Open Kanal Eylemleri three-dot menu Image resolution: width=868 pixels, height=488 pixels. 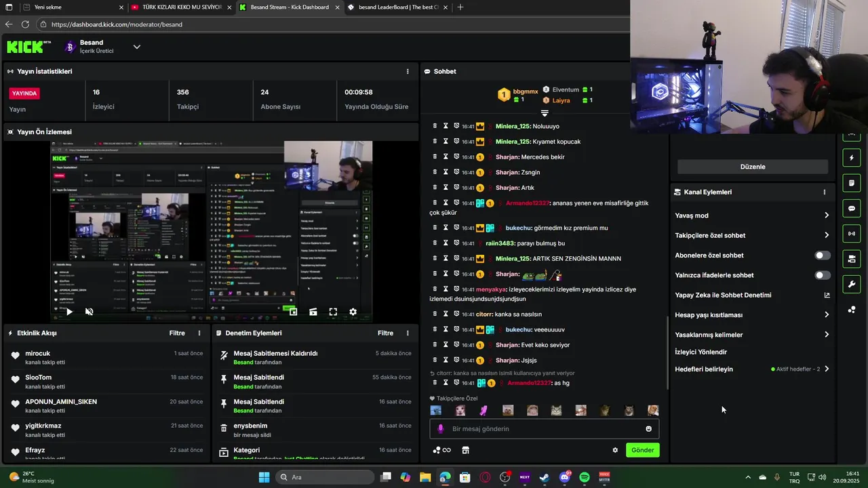[825, 192]
